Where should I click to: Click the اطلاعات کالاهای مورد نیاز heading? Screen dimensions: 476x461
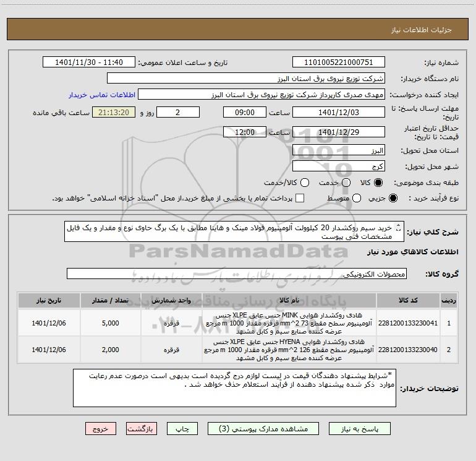pos(413,252)
